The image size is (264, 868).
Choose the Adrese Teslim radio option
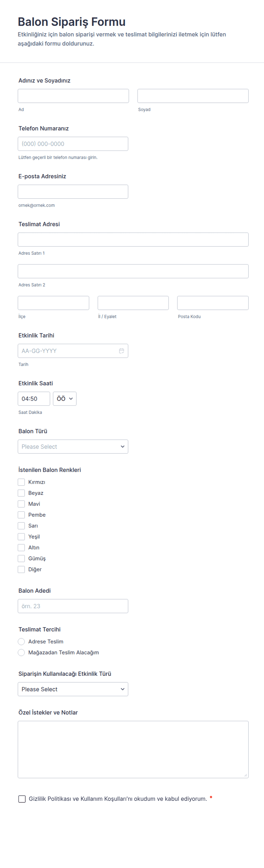coord(21,642)
